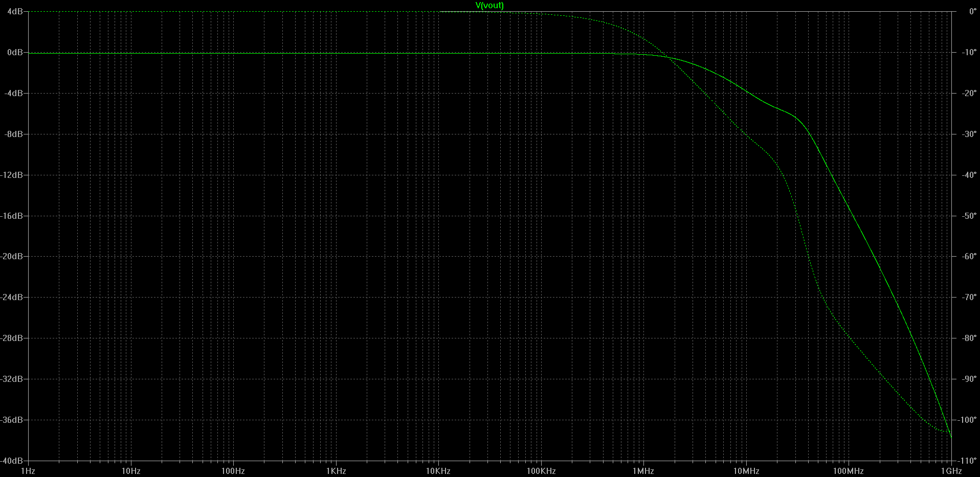
Task: Click the 0dB magnitude axis label
Action: [x=15, y=52]
